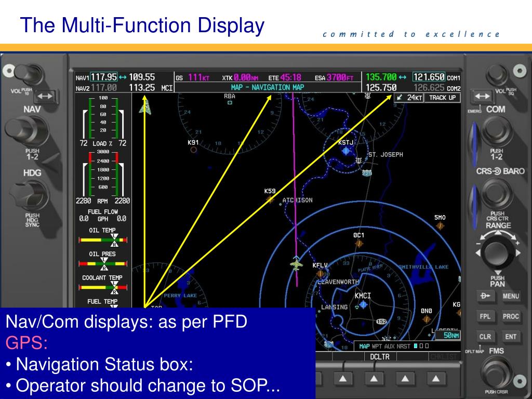Click the NAV2 active frequency 113.25
532x399 pixels.
click(x=142, y=88)
